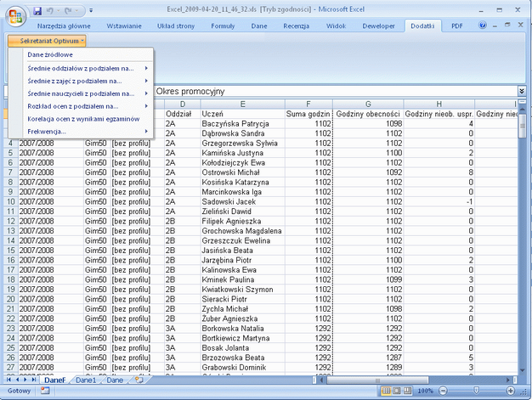532x400 pixels.
Task: Click the vertical scrollbar up arrow
Action: point(522,110)
